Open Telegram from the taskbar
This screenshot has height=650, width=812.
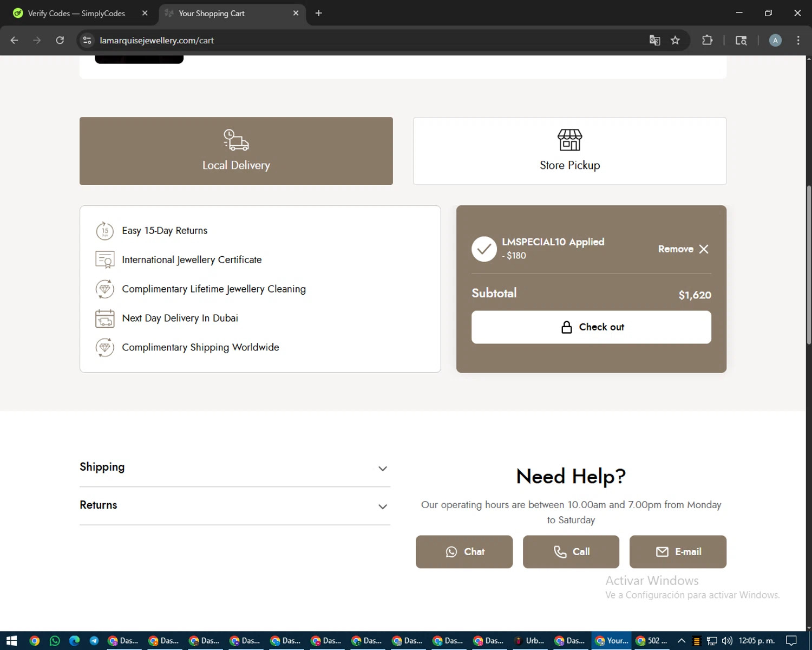pyautogui.click(x=94, y=641)
